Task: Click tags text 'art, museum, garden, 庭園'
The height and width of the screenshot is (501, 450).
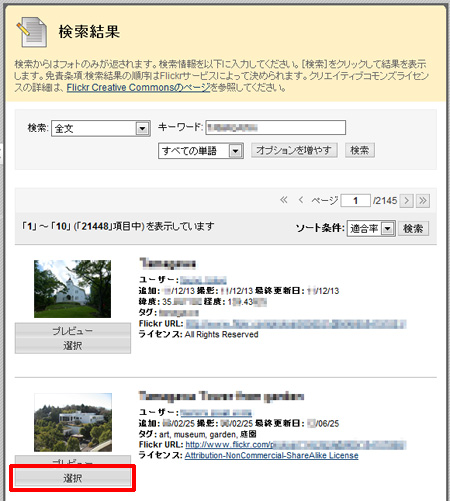Action: pos(208,434)
